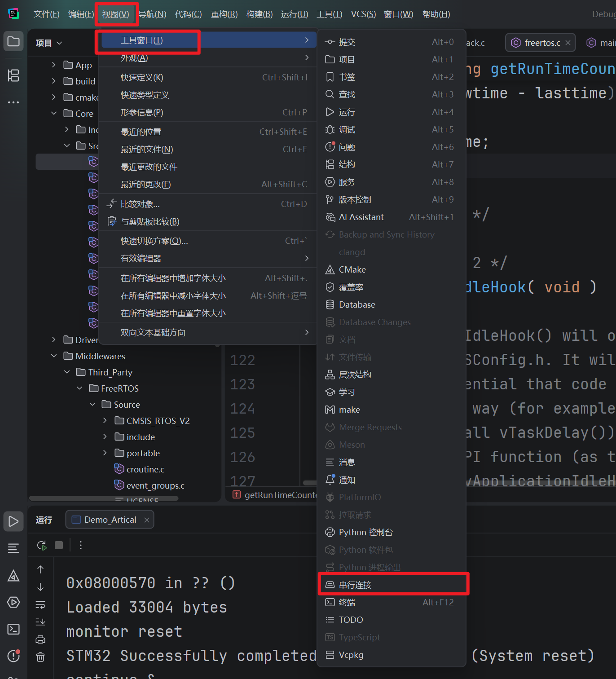This screenshot has height=679, width=616.
Task: Choose Vcpkg tool window entry
Action: 391,655
